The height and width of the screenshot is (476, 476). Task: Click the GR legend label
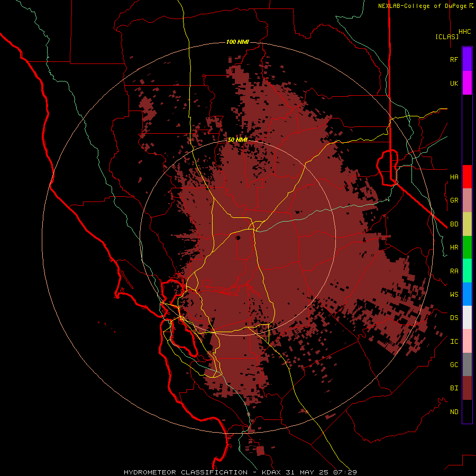click(x=454, y=200)
